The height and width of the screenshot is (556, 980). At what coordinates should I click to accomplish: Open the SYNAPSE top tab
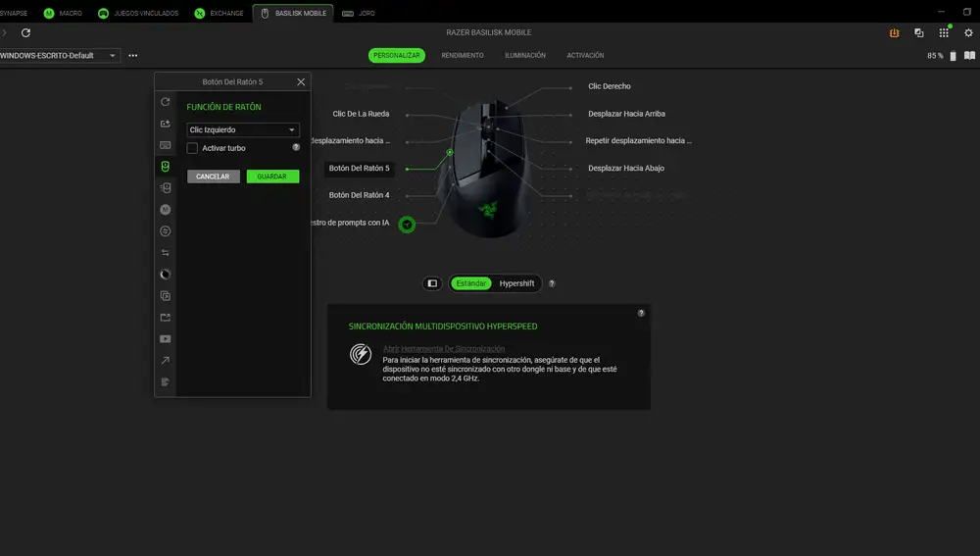point(14,13)
